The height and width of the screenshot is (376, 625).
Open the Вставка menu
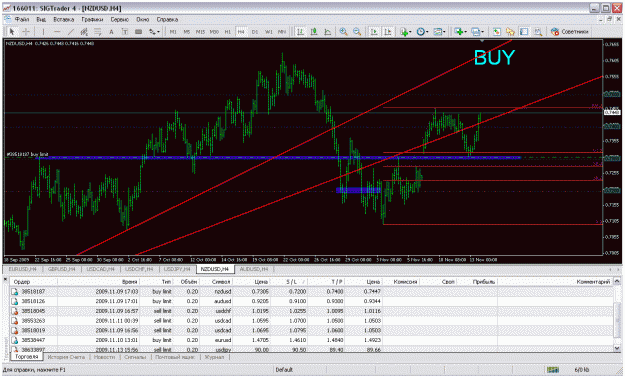pyautogui.click(x=64, y=19)
